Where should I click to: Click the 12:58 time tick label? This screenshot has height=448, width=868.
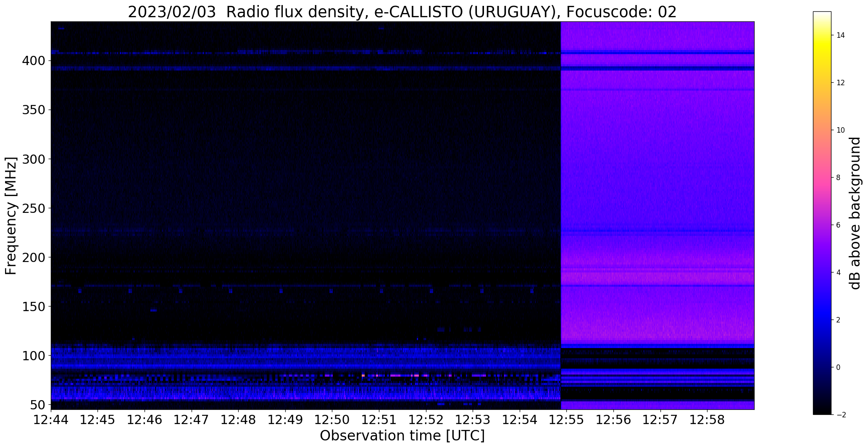pyautogui.click(x=707, y=419)
